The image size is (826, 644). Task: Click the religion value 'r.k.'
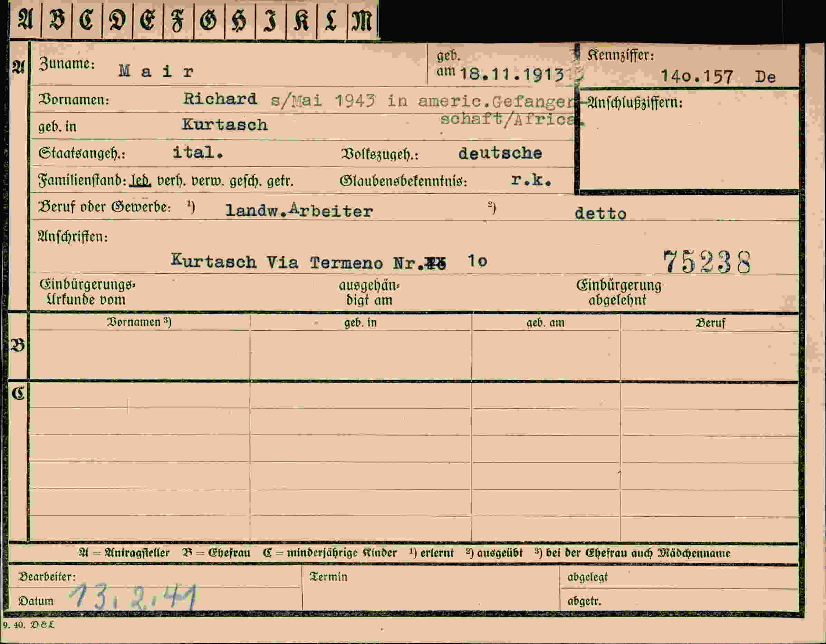click(x=531, y=180)
